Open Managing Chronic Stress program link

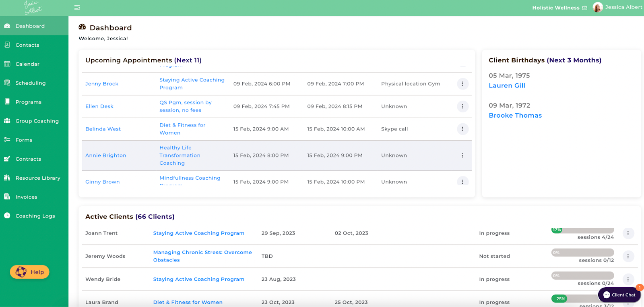pyautogui.click(x=202, y=256)
